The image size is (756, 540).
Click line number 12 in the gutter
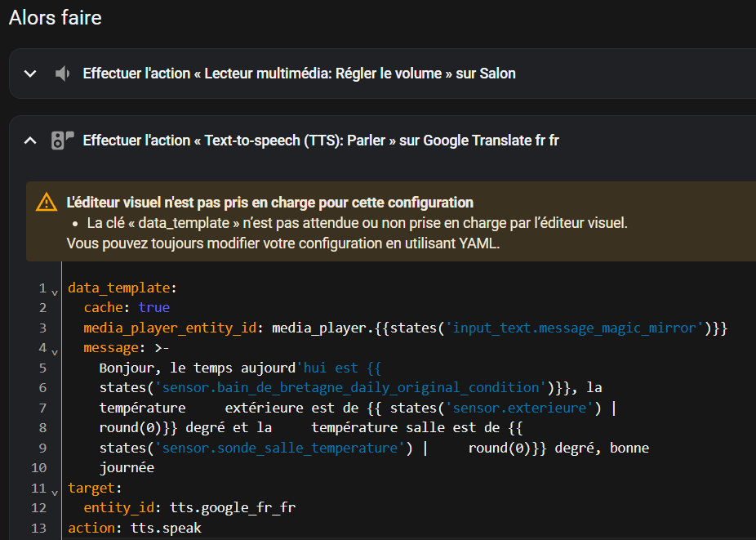[39, 507]
